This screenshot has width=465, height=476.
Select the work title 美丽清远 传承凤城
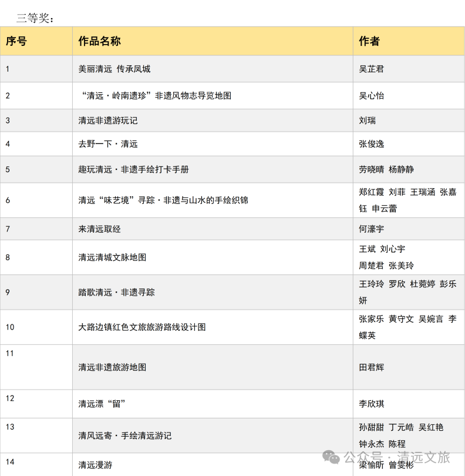[114, 69]
